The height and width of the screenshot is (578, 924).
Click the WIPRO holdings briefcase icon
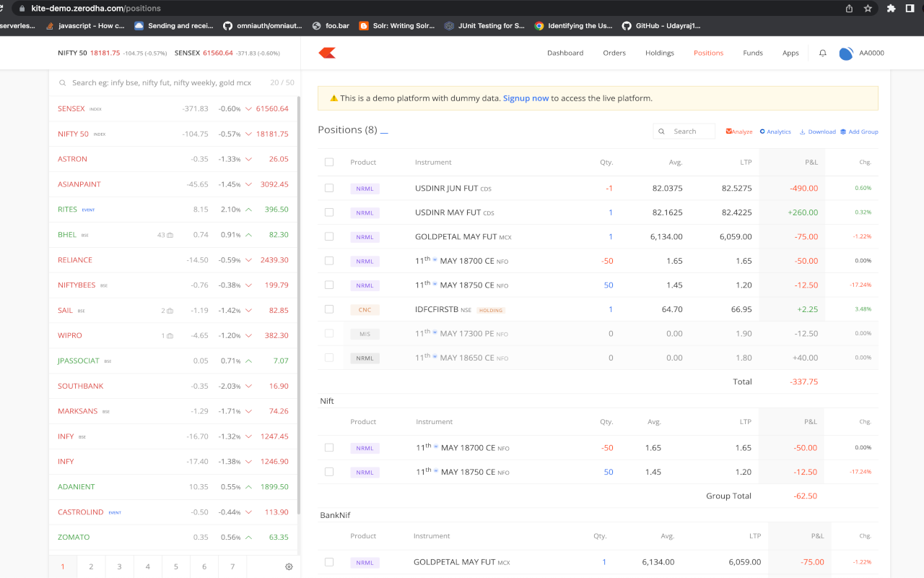pyautogui.click(x=170, y=336)
